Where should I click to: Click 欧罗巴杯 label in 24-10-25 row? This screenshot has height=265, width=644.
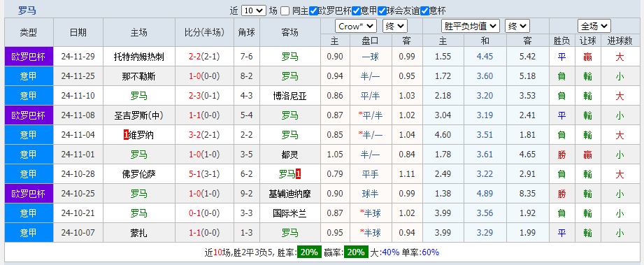point(29,194)
